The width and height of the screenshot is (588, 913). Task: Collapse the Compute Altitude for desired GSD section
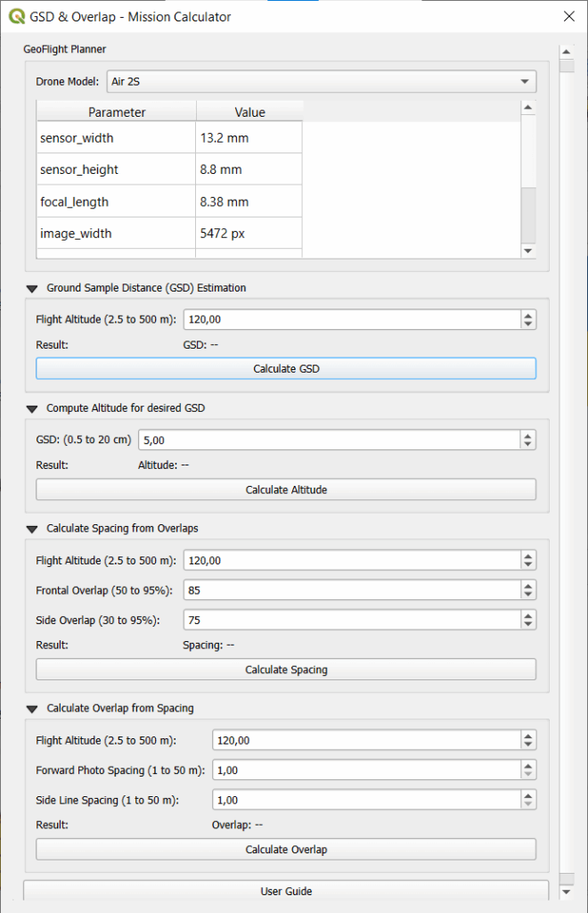click(x=32, y=407)
